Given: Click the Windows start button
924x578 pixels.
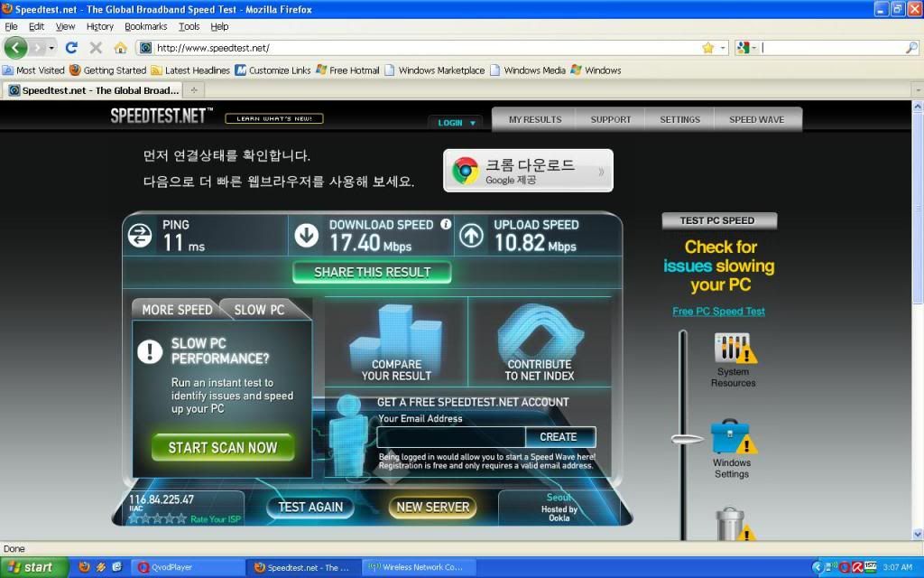Looking at the screenshot, I should [x=34, y=567].
